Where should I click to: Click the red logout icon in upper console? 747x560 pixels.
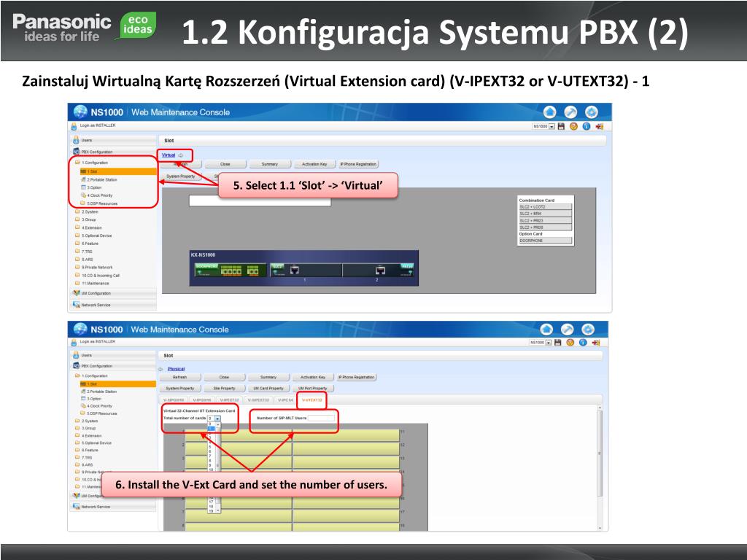coord(600,126)
